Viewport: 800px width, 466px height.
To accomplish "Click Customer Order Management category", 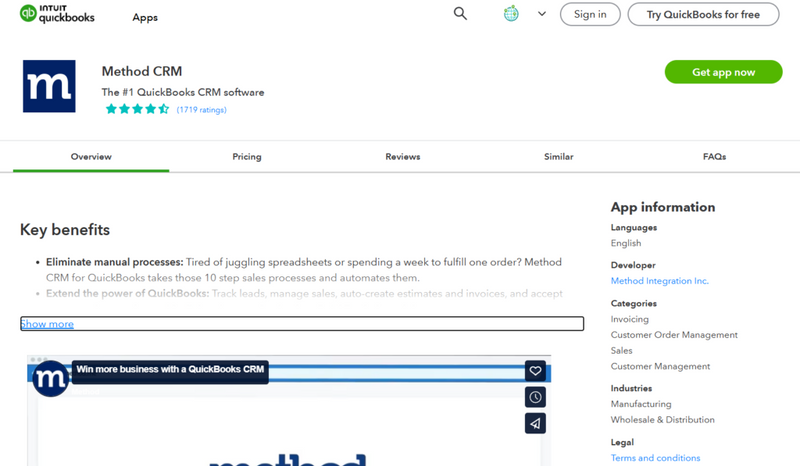I will [x=674, y=335].
